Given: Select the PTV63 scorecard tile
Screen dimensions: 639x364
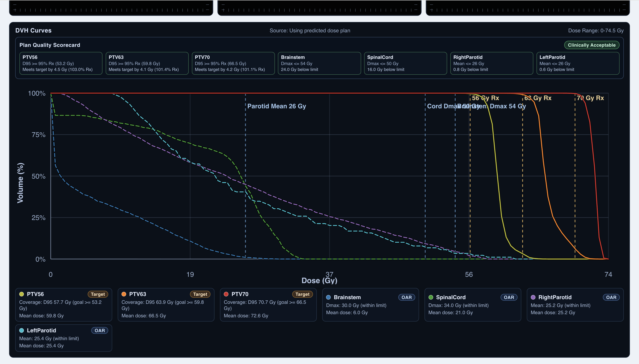Looking at the screenshot, I should (x=147, y=63).
